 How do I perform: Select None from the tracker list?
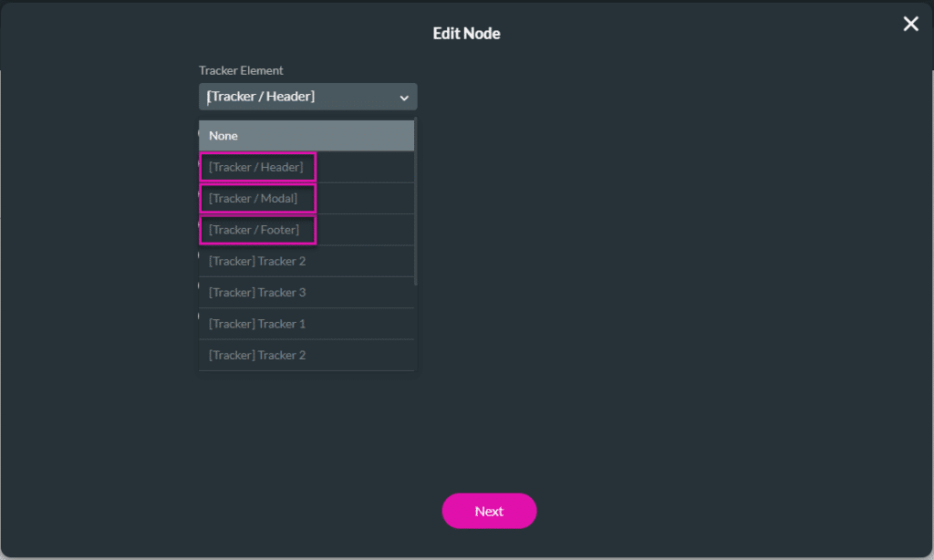pos(306,136)
